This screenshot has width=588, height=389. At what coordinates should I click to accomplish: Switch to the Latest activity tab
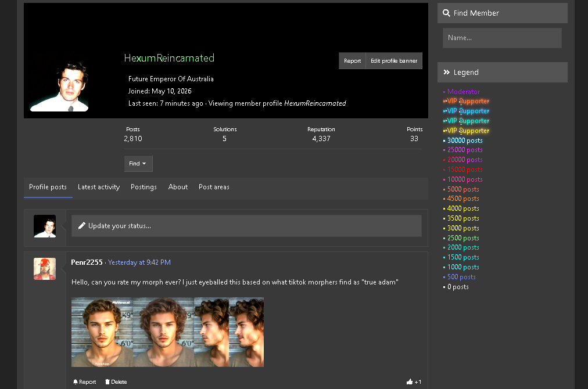point(99,187)
